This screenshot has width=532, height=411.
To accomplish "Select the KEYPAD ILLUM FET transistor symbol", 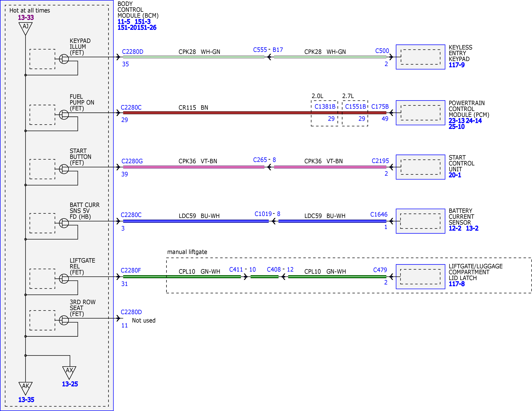I will tap(64, 59).
